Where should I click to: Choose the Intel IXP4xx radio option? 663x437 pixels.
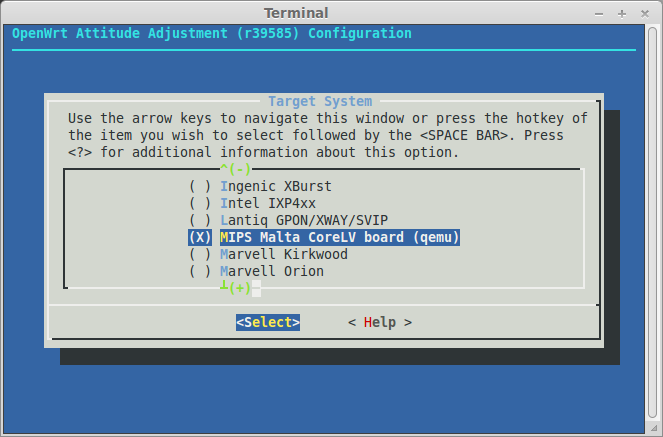200,203
